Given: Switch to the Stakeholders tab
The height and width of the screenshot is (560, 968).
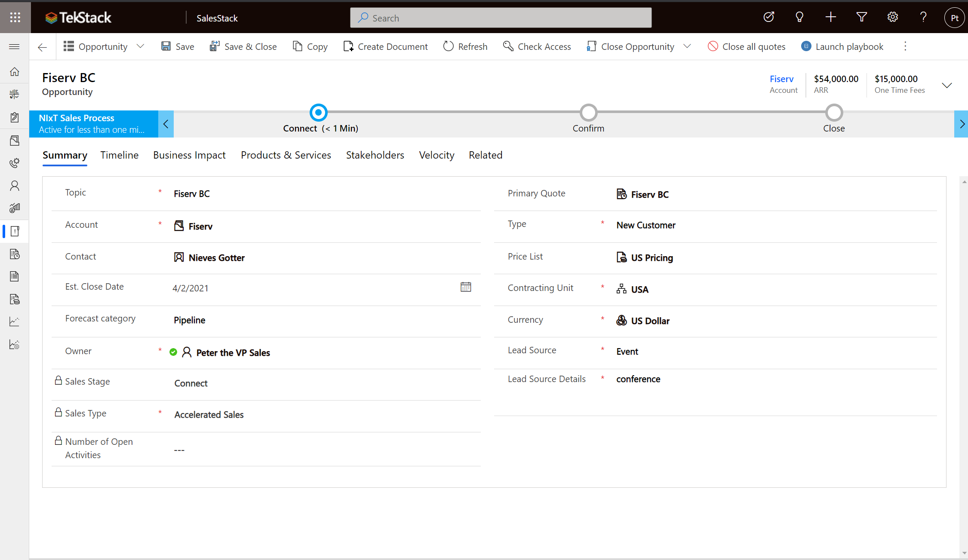Looking at the screenshot, I should click(375, 155).
